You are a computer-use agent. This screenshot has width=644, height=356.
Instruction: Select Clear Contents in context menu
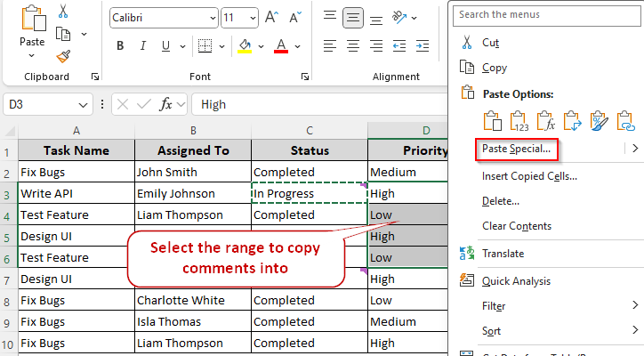(517, 226)
